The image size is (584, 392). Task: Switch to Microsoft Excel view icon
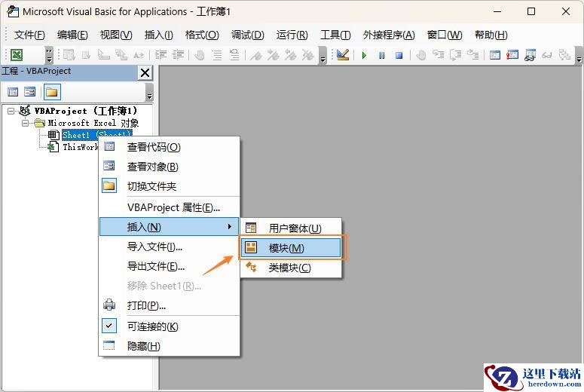click(17, 55)
